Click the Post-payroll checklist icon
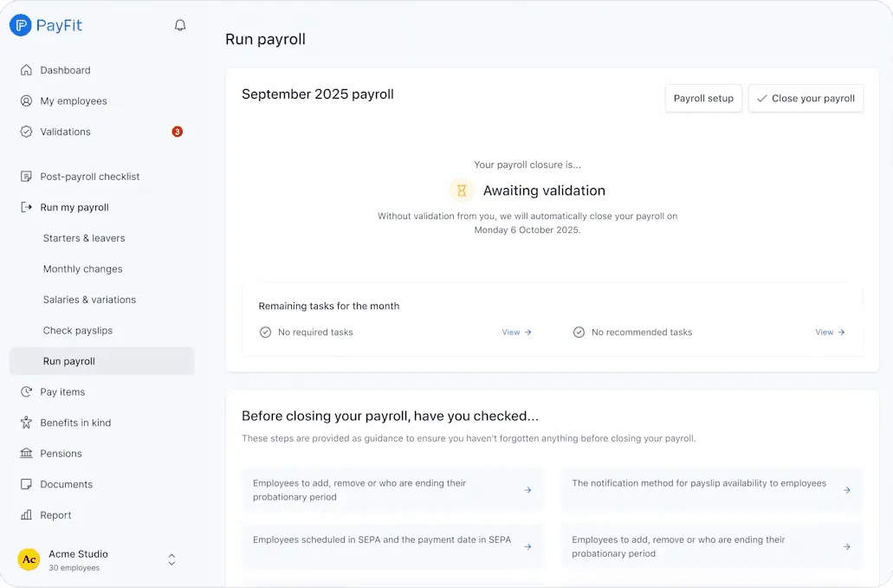This screenshot has width=893, height=588. coord(27,176)
